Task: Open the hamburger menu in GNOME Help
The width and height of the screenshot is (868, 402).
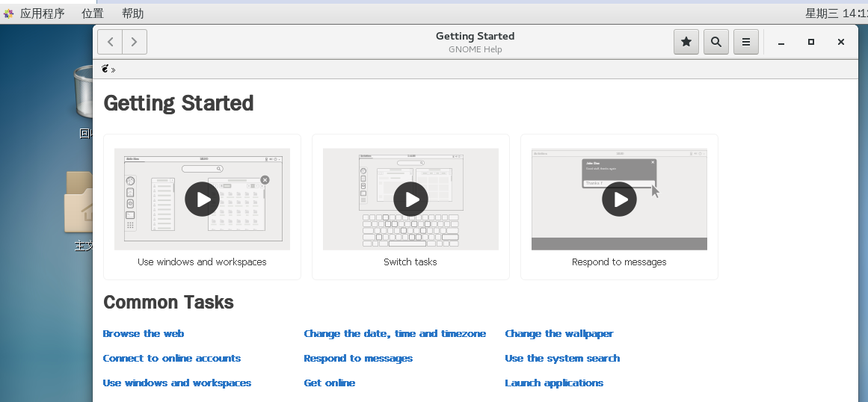Action: (x=745, y=42)
